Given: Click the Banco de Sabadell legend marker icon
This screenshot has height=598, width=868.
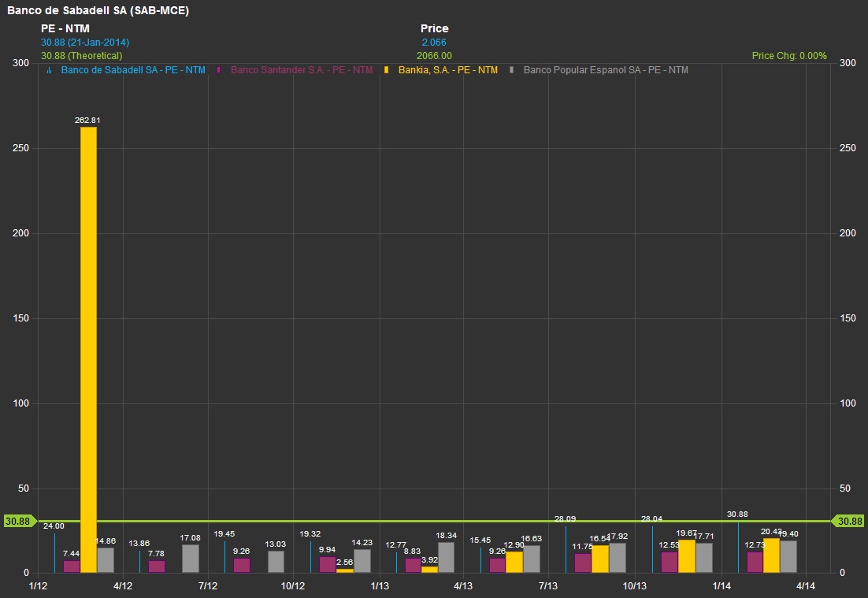Looking at the screenshot, I should [50, 70].
